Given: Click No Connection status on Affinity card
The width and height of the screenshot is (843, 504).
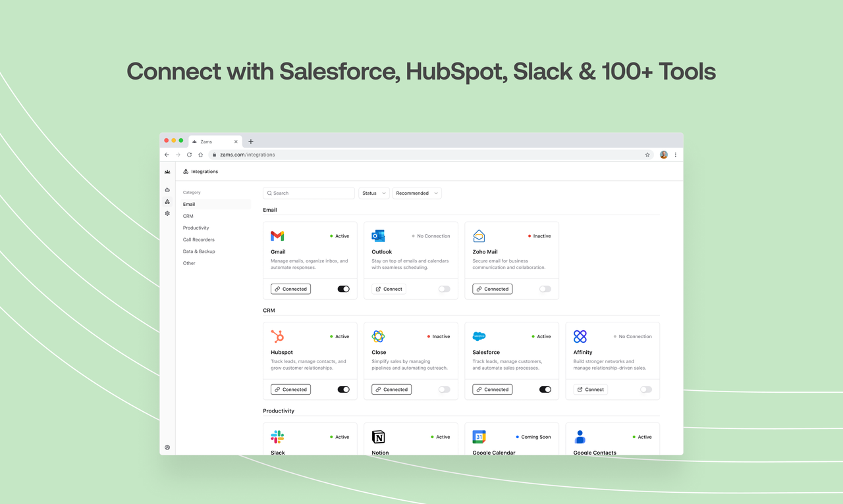Looking at the screenshot, I should (x=633, y=337).
